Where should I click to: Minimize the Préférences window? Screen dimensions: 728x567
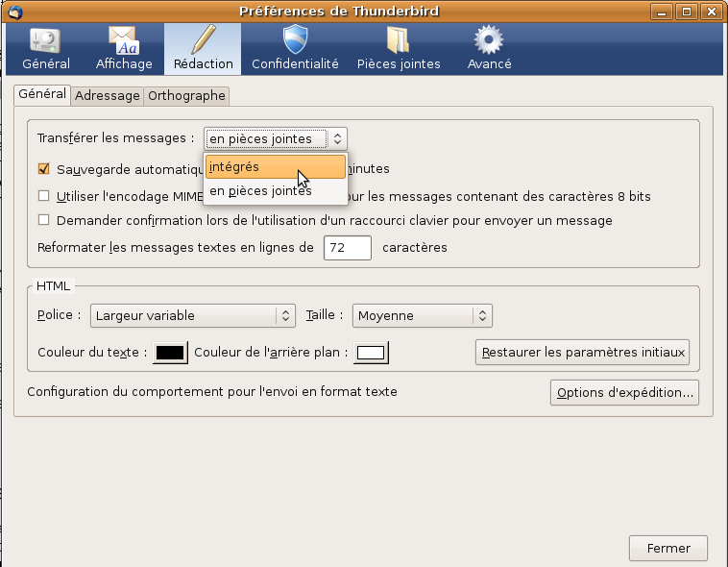click(x=662, y=12)
